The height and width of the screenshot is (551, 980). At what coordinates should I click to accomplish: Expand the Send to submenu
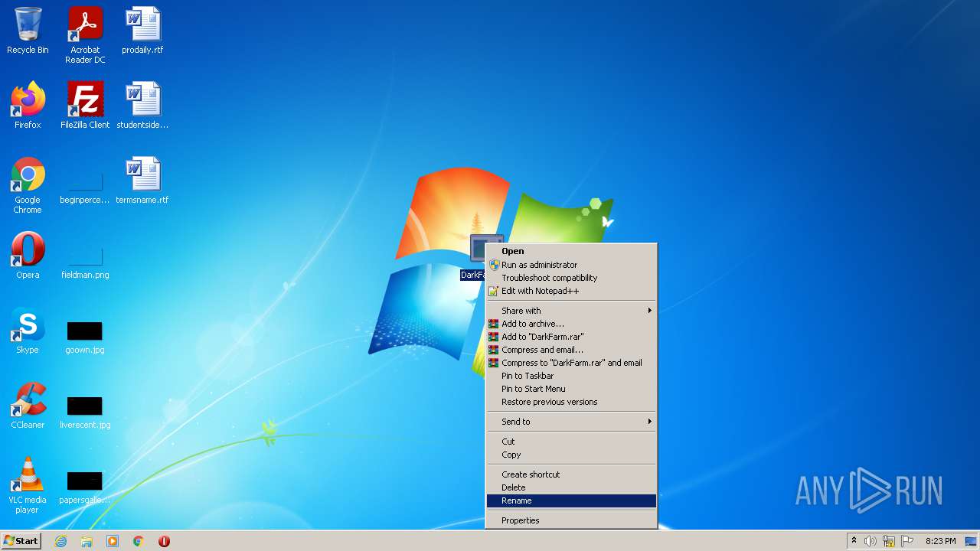tap(572, 422)
